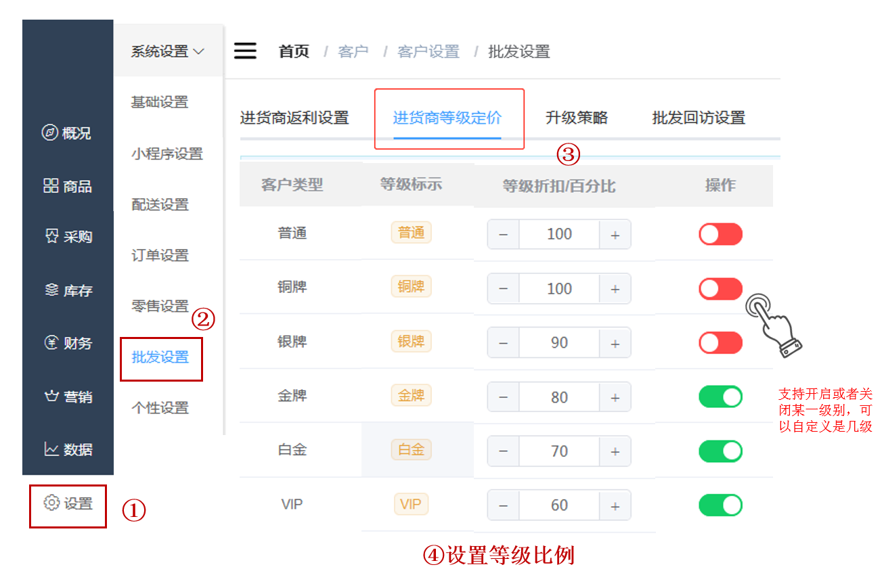Increase the 金牌 discount value
This screenshot has height=588, width=882.
click(x=615, y=397)
